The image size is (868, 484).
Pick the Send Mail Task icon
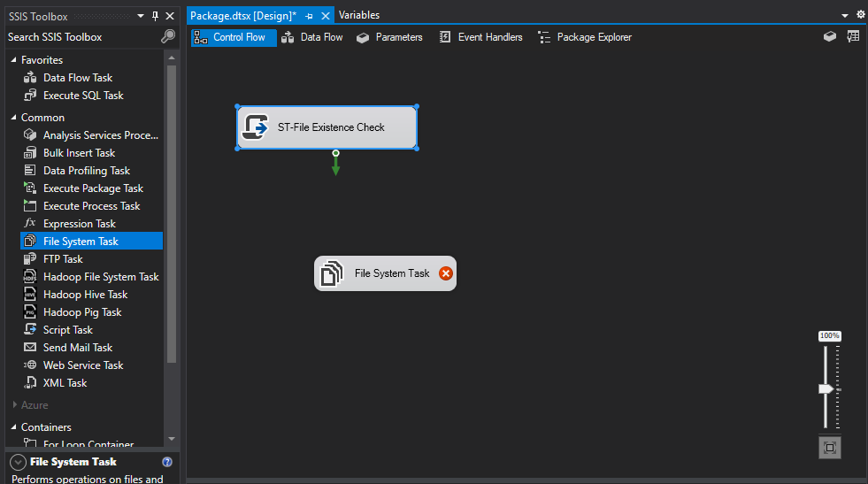pos(30,347)
